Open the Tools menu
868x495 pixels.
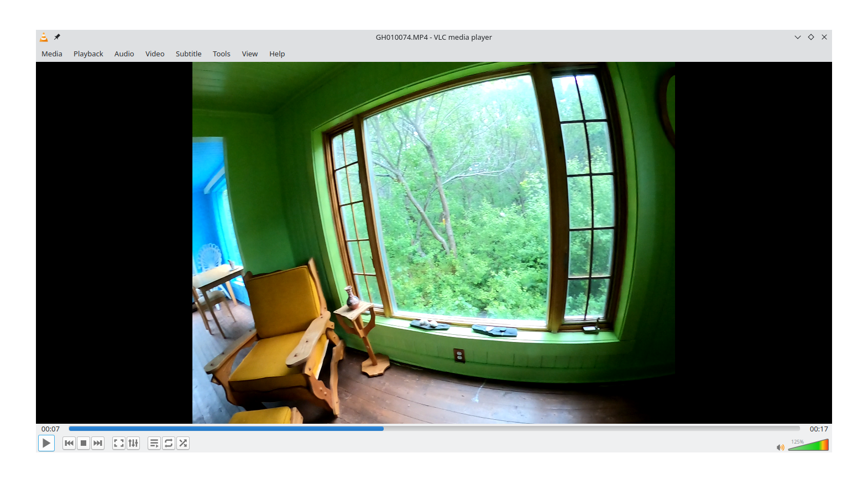coord(222,54)
